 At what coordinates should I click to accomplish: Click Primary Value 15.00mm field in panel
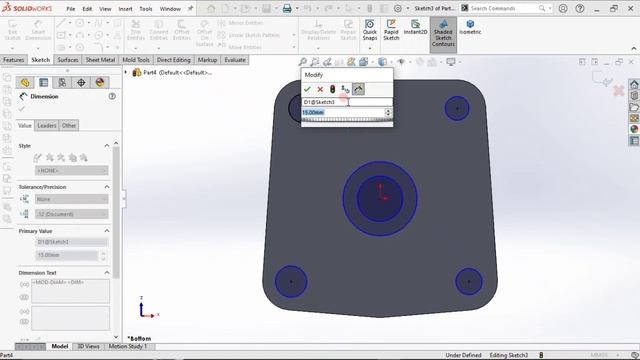click(67, 255)
